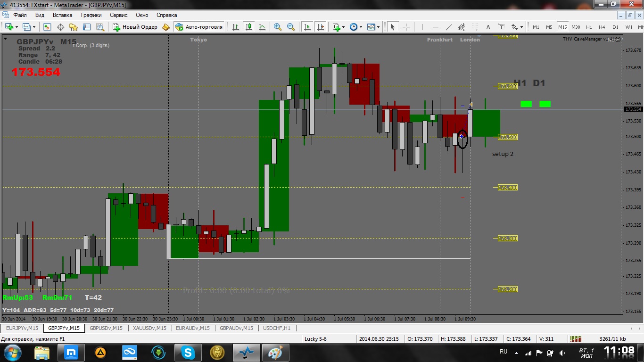
Task: Select the vertical line drawing tool
Action: click(422, 27)
